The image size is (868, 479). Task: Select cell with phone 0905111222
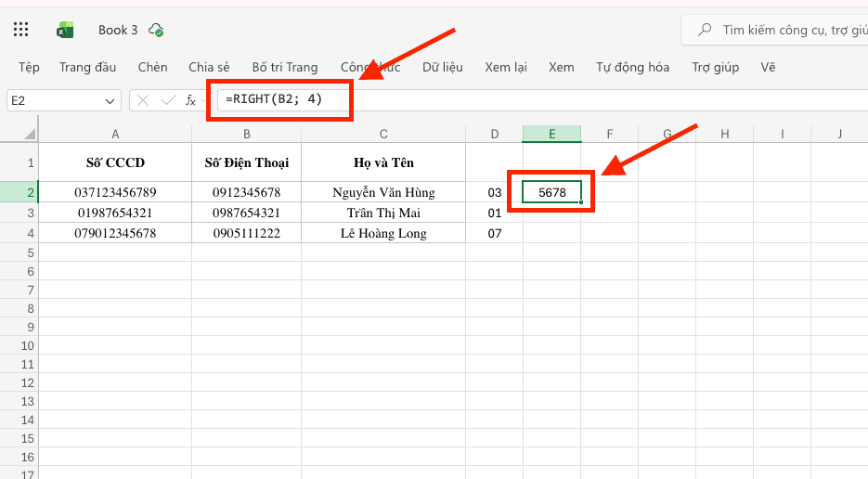click(x=246, y=233)
